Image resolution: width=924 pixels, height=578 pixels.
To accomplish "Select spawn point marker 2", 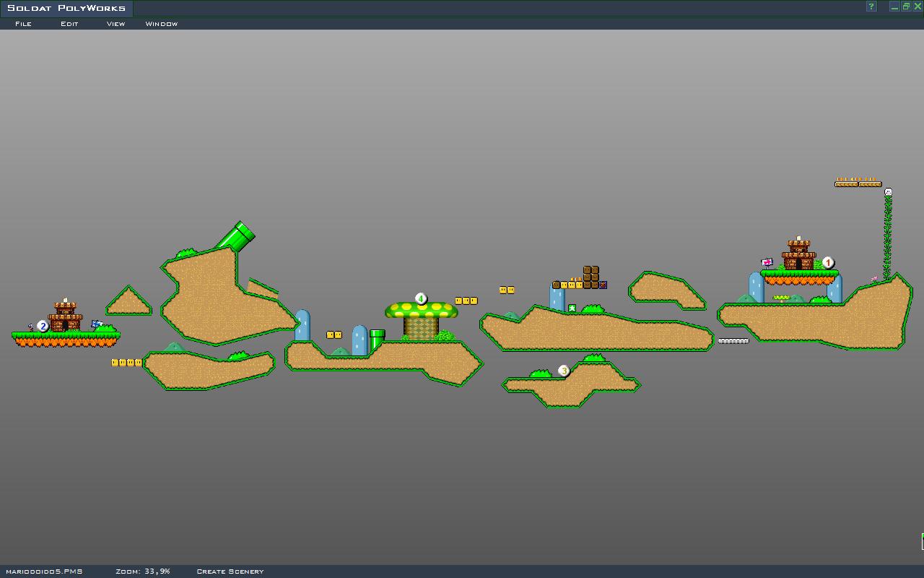I will point(43,327).
